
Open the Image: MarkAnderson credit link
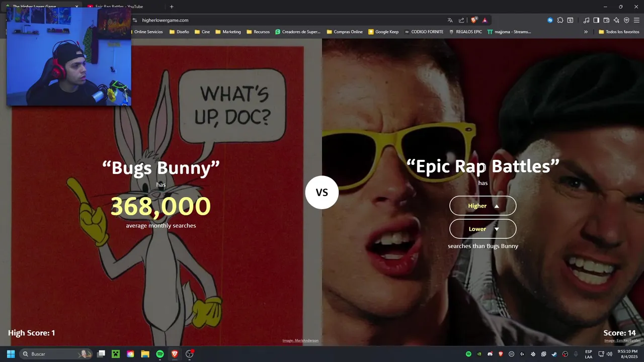click(300, 340)
